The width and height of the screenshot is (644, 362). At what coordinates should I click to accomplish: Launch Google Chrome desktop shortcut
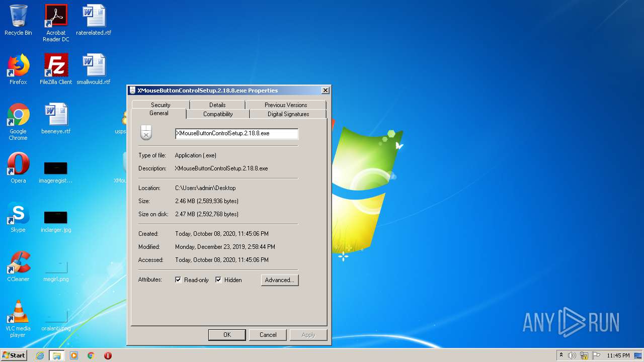(18, 122)
